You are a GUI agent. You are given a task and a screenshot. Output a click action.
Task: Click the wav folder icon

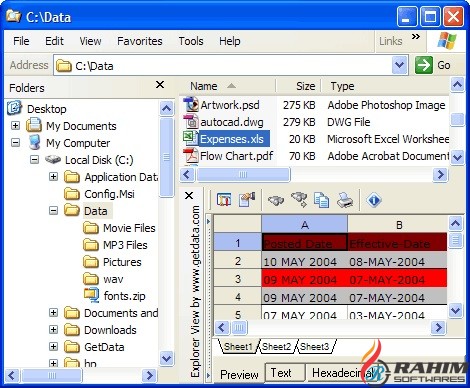coord(91,279)
